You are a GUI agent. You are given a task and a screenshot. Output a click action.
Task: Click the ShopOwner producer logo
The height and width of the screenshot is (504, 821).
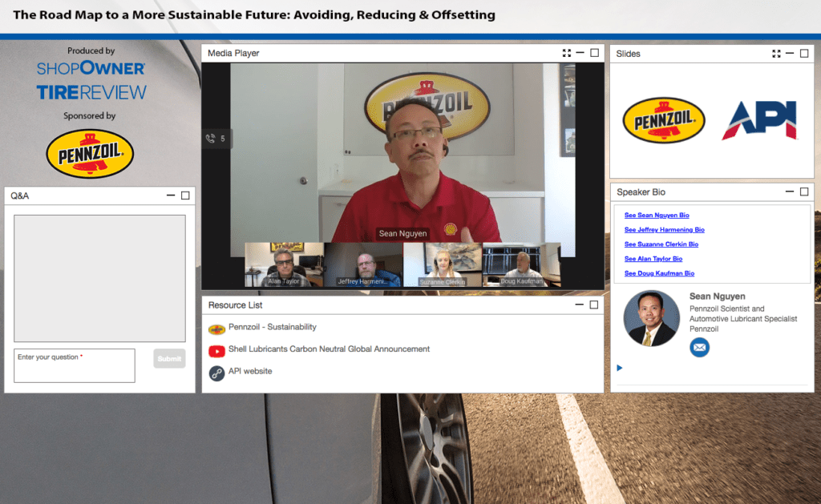click(x=91, y=68)
